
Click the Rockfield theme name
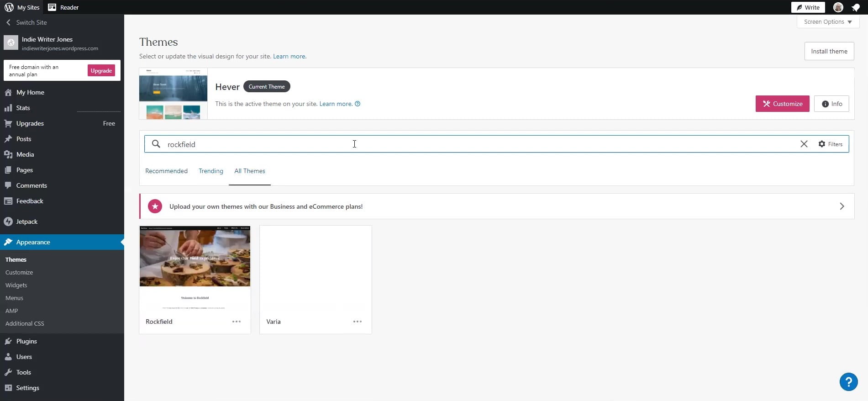159,322
